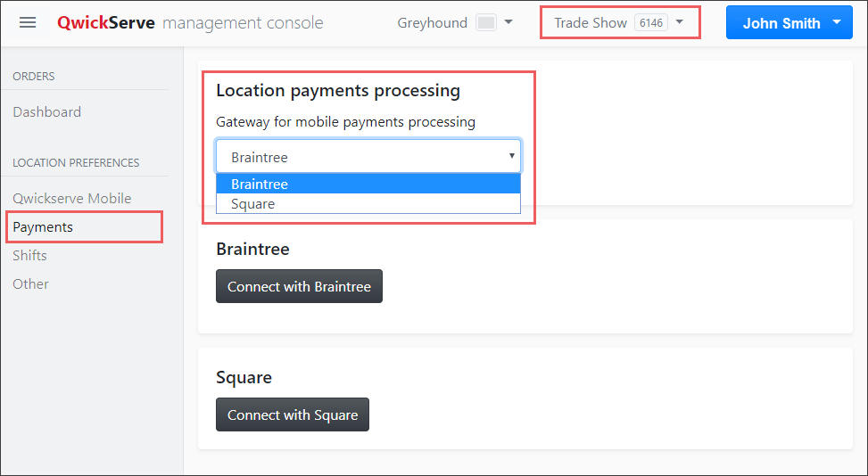Open the Shifts preferences page
The width and height of the screenshot is (868, 476).
[x=30, y=256]
